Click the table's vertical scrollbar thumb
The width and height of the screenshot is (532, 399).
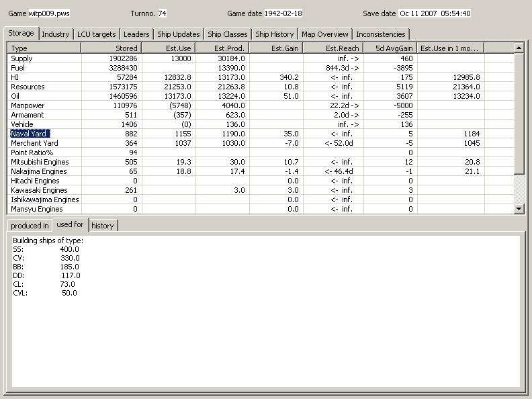(x=519, y=114)
